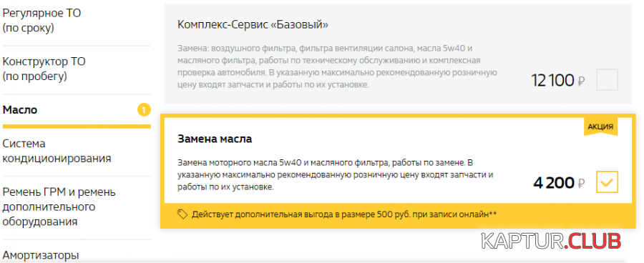This screenshot has height=263, width=644.
Task: Click the 12 100 ₽ price
Action: pyautogui.click(x=557, y=80)
